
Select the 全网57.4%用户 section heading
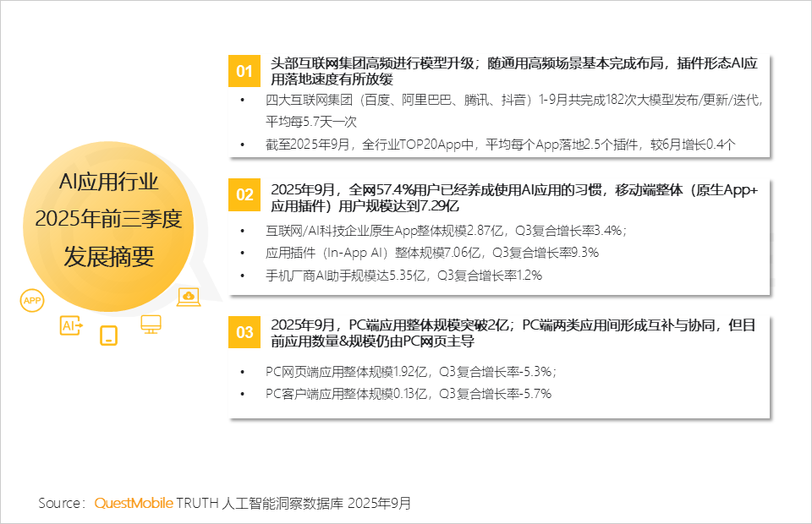[513, 198]
